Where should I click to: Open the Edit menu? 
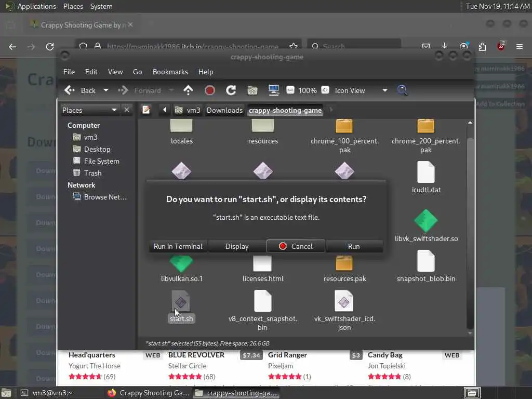tap(91, 72)
